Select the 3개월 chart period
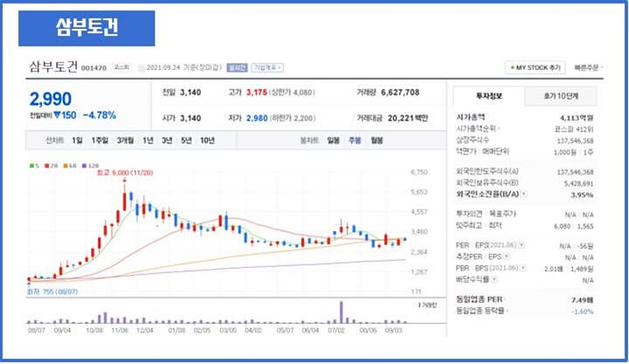The height and width of the screenshot is (364, 629). [x=125, y=141]
